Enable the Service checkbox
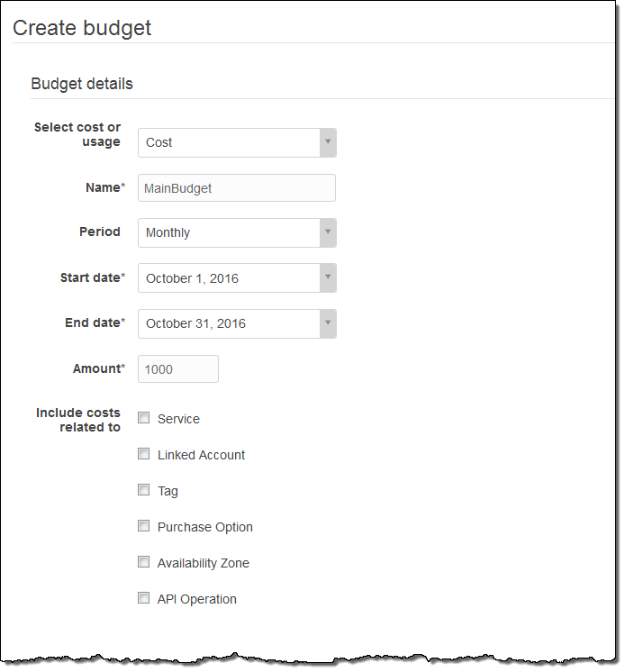Image resolution: width=625 pixels, height=672 pixels. tap(144, 418)
